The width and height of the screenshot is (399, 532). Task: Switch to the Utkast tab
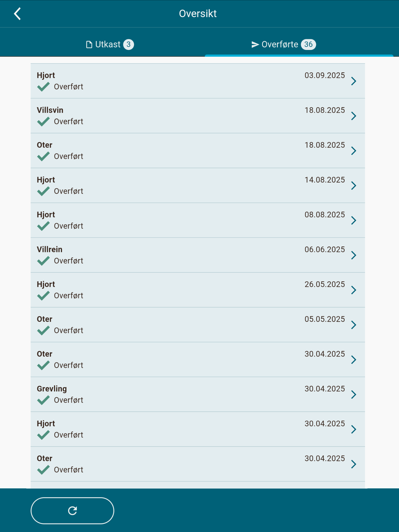[x=110, y=44]
